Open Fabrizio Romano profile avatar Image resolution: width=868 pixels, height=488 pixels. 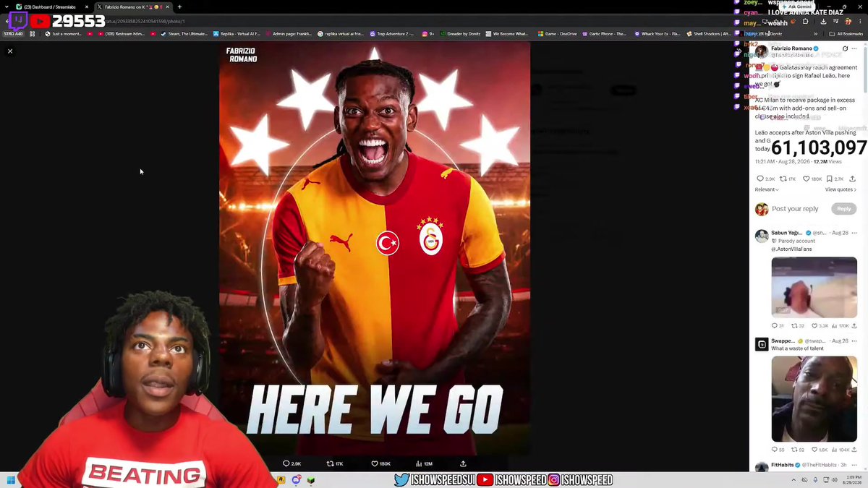click(x=762, y=51)
